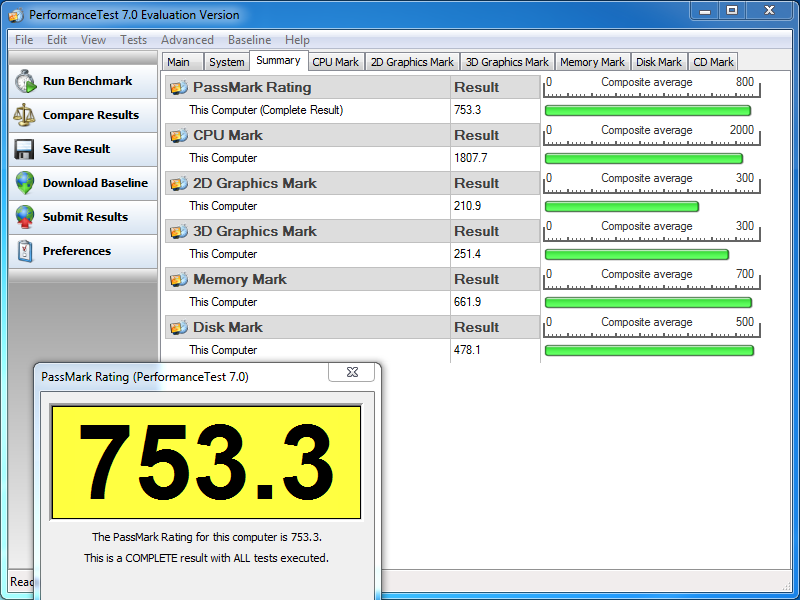
Task: Click the Save Result button label
Action: [x=77, y=149]
